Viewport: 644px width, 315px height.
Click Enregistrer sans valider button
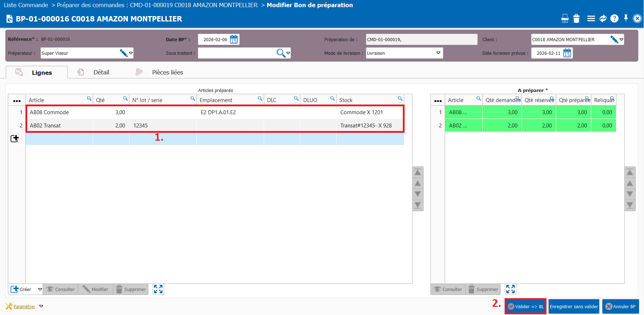574,306
